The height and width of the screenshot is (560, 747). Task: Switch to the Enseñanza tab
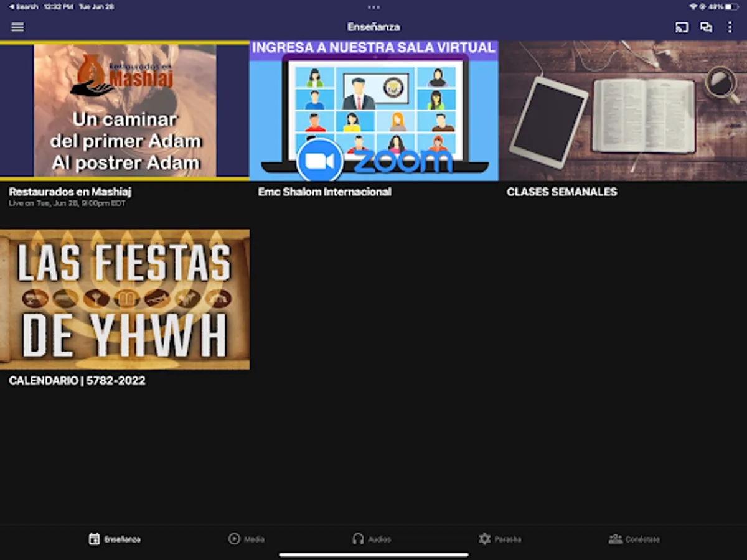(115, 539)
